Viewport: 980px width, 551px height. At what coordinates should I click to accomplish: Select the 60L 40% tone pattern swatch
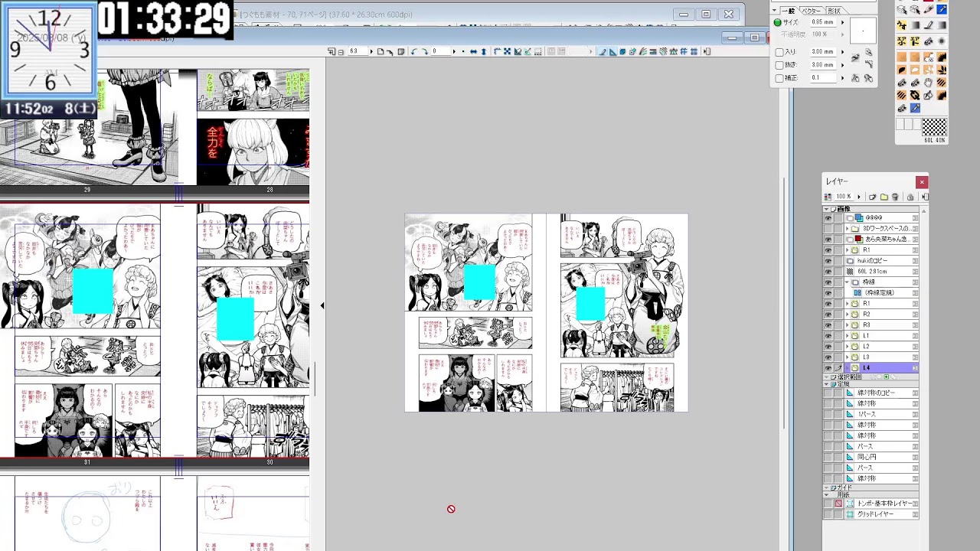[x=934, y=127]
